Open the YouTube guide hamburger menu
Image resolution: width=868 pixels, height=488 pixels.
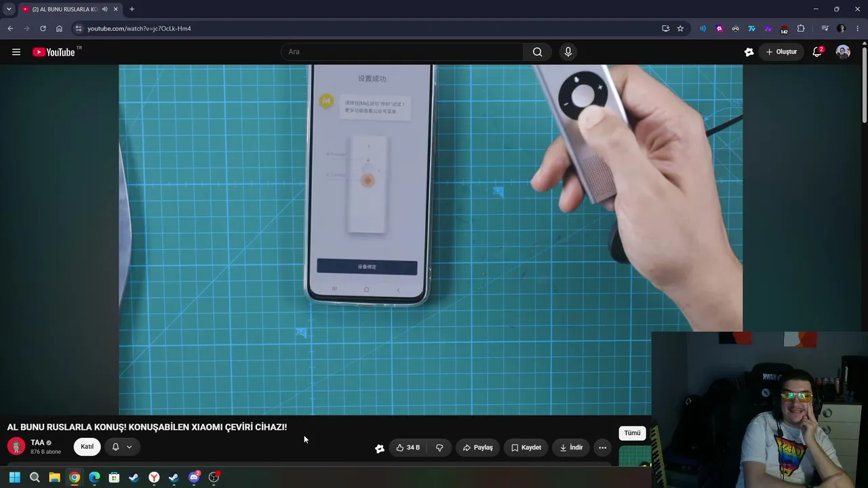tap(16, 52)
